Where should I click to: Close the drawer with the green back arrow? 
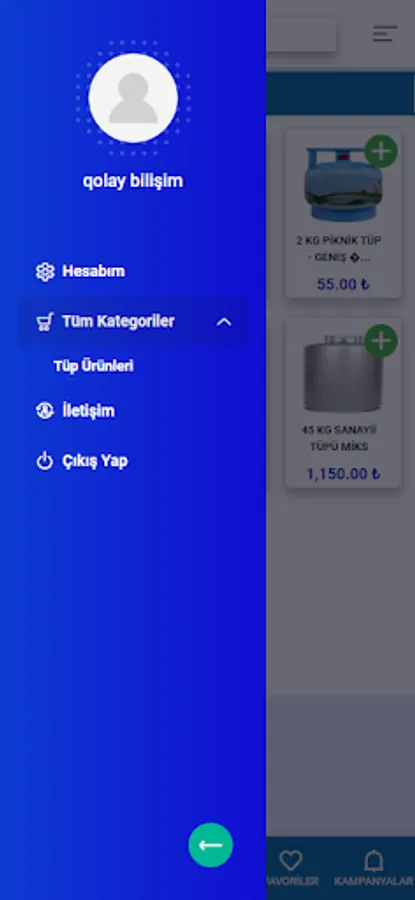point(211,845)
